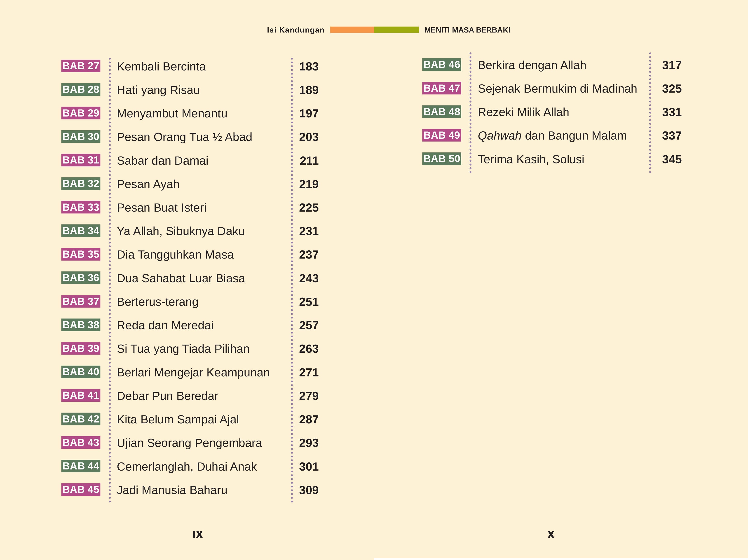This screenshot has width=748, height=560.
Task: Select Sejenak Bermukim di Madinah title
Action: [557, 89]
